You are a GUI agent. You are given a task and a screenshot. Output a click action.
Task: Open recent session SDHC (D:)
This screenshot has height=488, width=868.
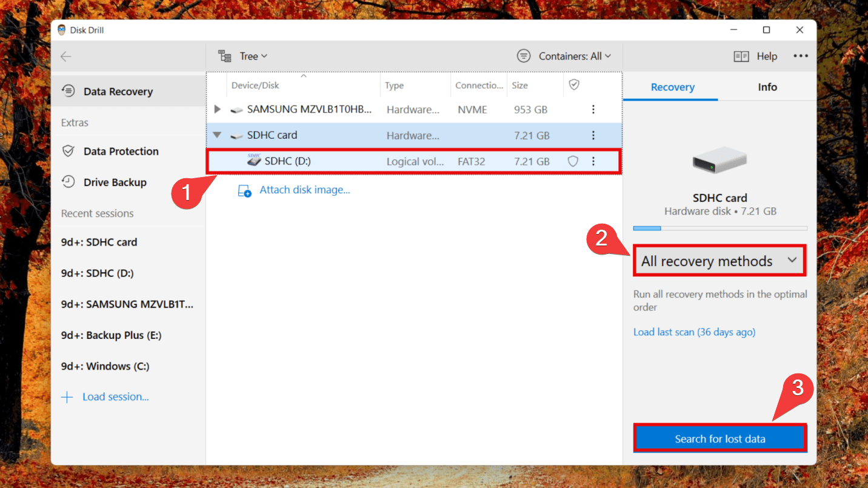(x=98, y=273)
